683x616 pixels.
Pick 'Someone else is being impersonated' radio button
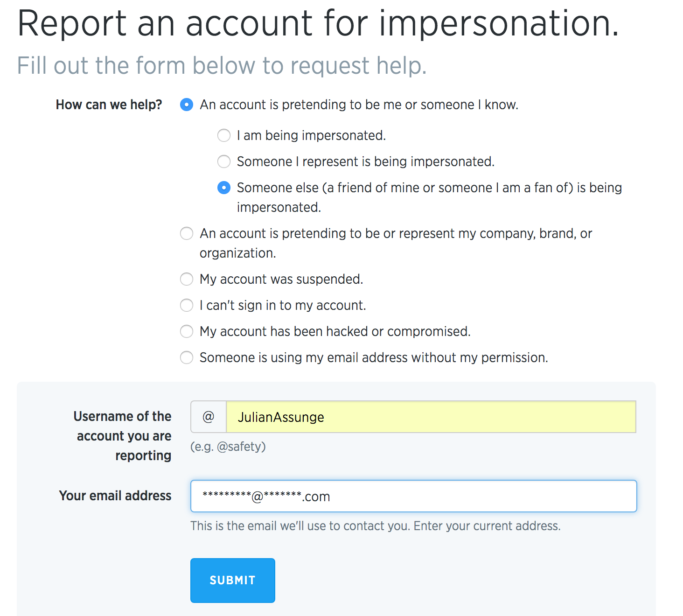click(224, 188)
